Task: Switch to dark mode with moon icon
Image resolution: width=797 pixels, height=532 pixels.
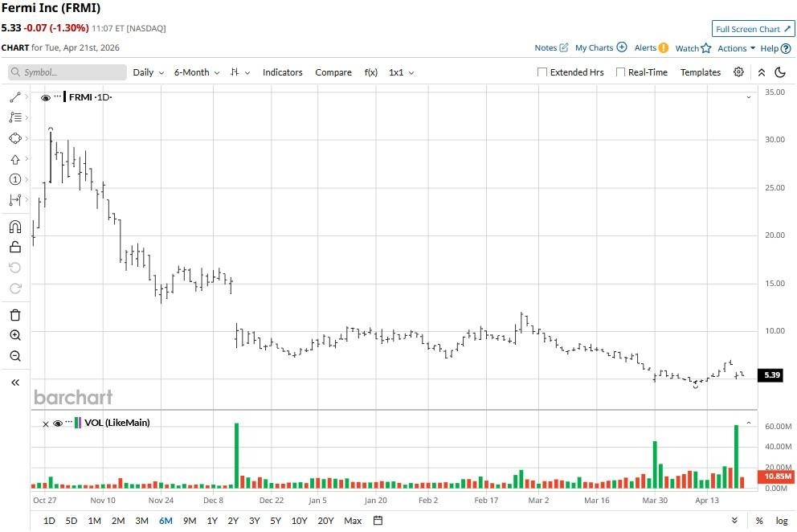Action: 780,72
